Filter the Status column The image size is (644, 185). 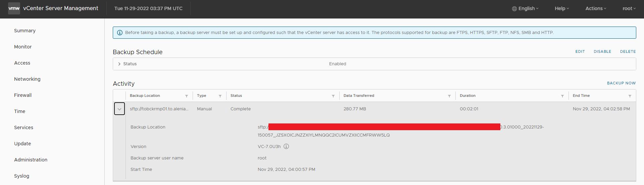tap(333, 96)
